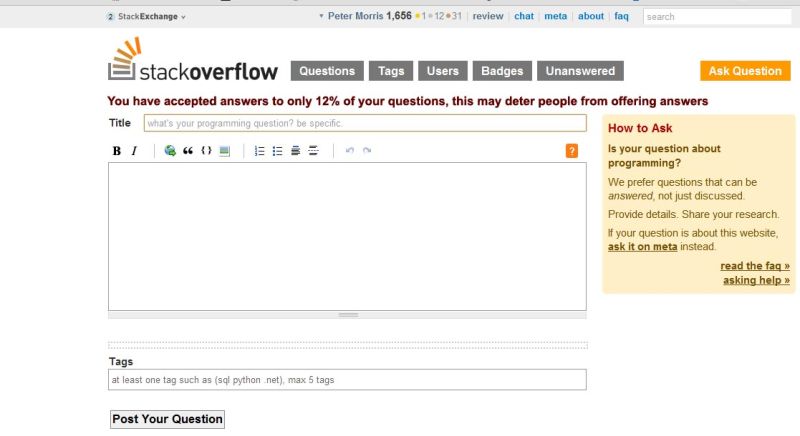Create numbered list in editor
Image resolution: width=800 pixels, height=436 pixels.
coord(259,150)
